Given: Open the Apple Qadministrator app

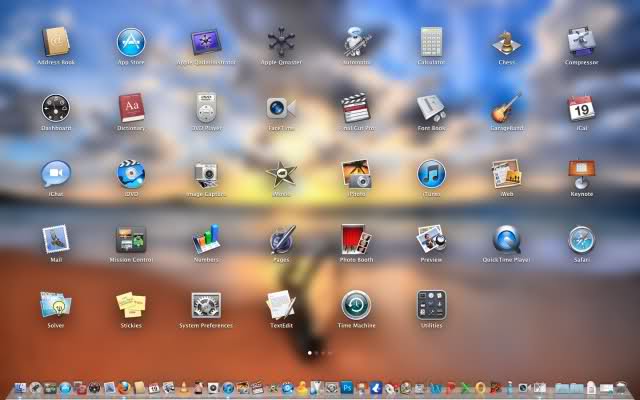Looking at the screenshot, I should tap(206, 42).
